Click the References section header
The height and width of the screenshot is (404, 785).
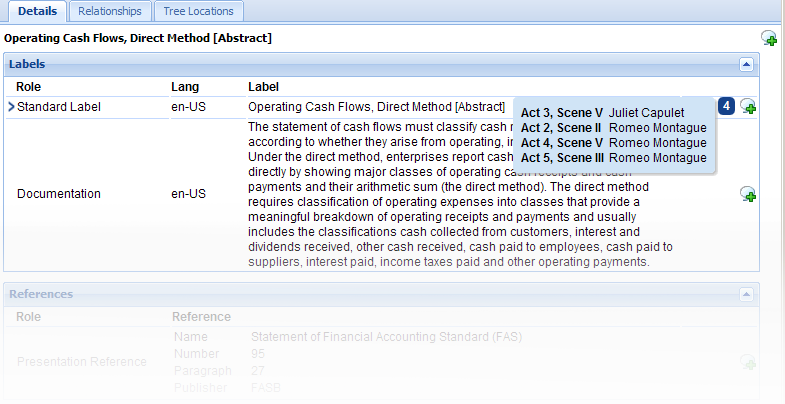381,294
